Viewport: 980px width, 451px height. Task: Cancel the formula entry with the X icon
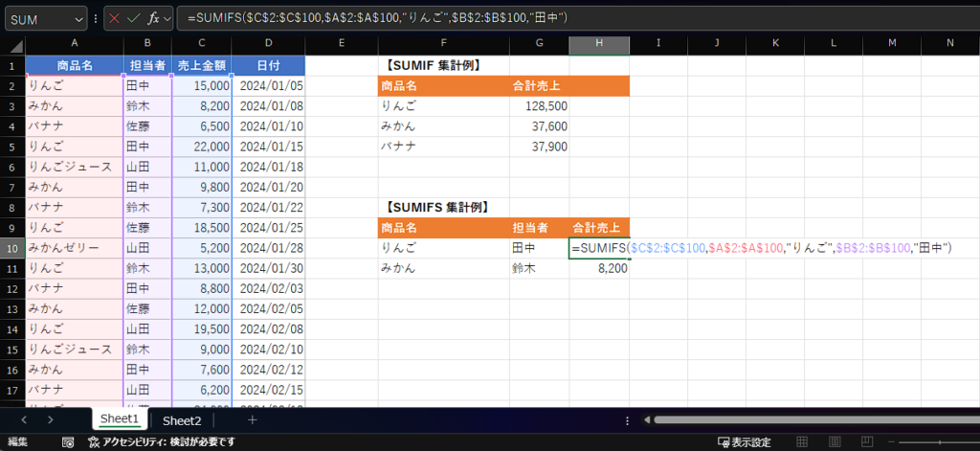coord(115,18)
